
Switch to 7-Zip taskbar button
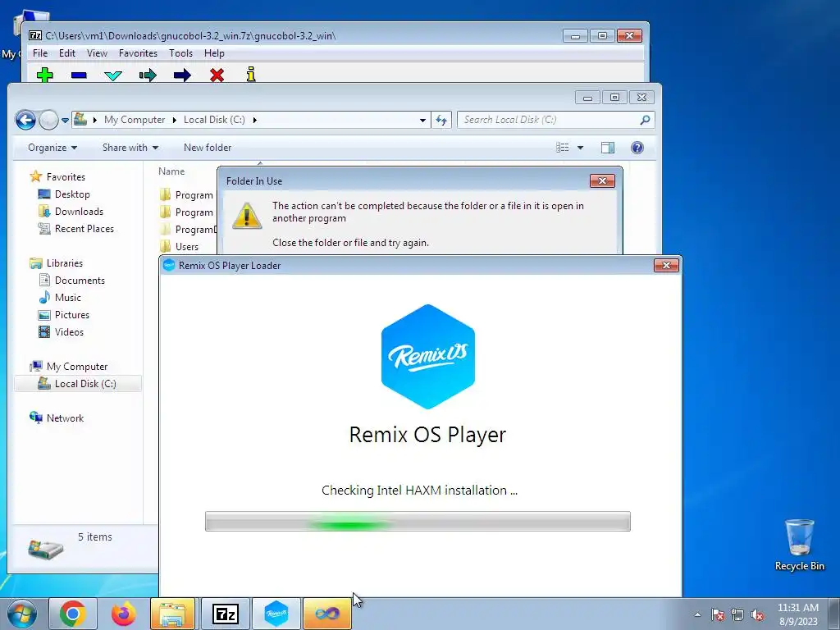click(x=225, y=614)
